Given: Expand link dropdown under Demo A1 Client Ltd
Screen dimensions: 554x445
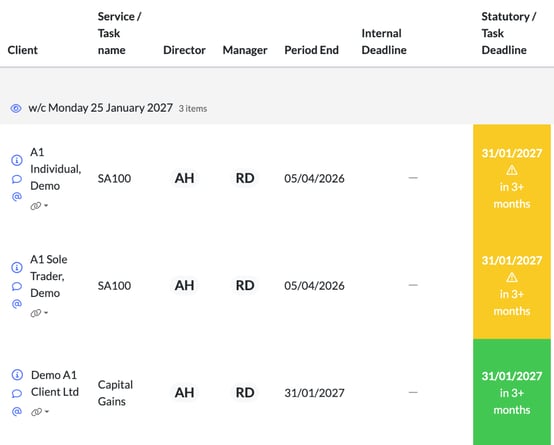Looking at the screenshot, I should 40,412.
